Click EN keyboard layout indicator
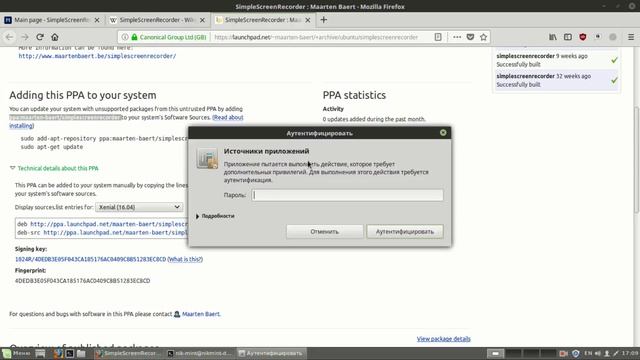 [588, 353]
